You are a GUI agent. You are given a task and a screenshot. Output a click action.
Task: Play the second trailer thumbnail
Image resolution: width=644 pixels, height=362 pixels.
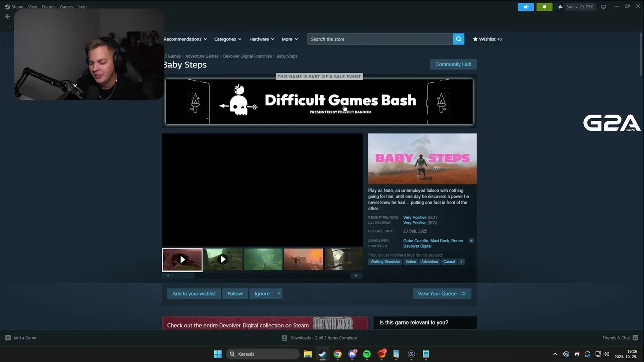point(223,260)
